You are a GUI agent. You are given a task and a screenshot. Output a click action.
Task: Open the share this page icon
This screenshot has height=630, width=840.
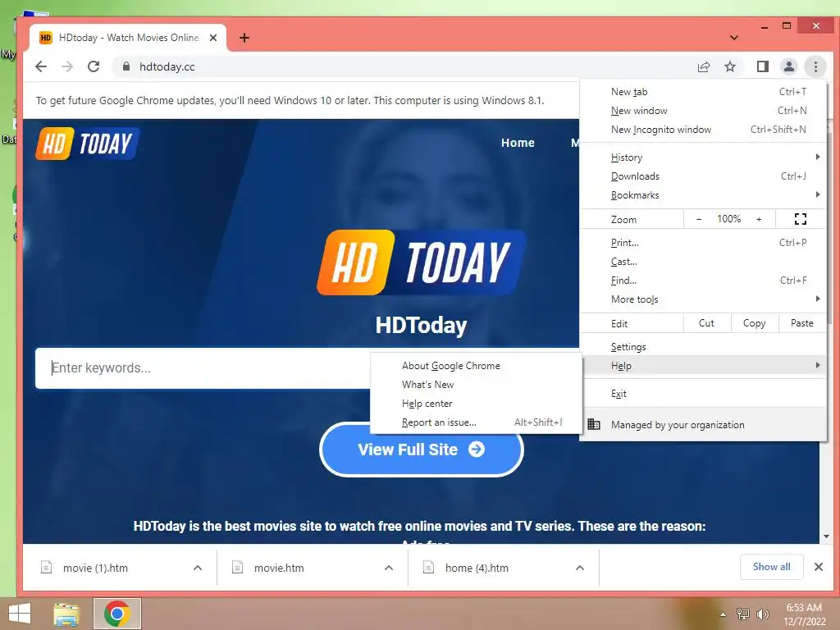click(x=703, y=66)
